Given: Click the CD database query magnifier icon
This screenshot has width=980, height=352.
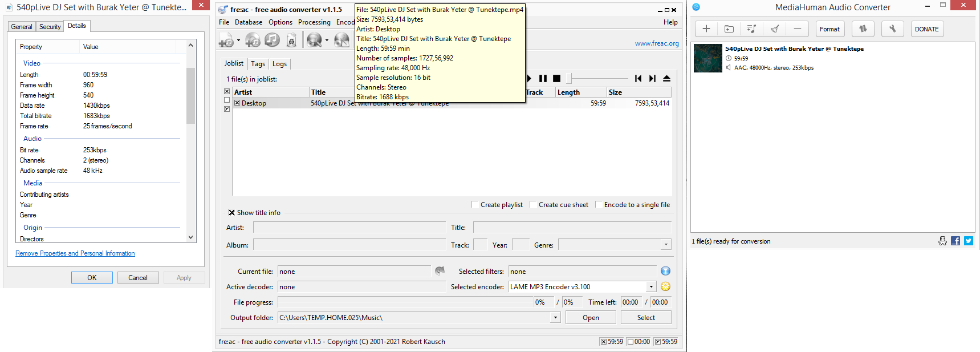Looking at the screenshot, I should click(314, 40).
